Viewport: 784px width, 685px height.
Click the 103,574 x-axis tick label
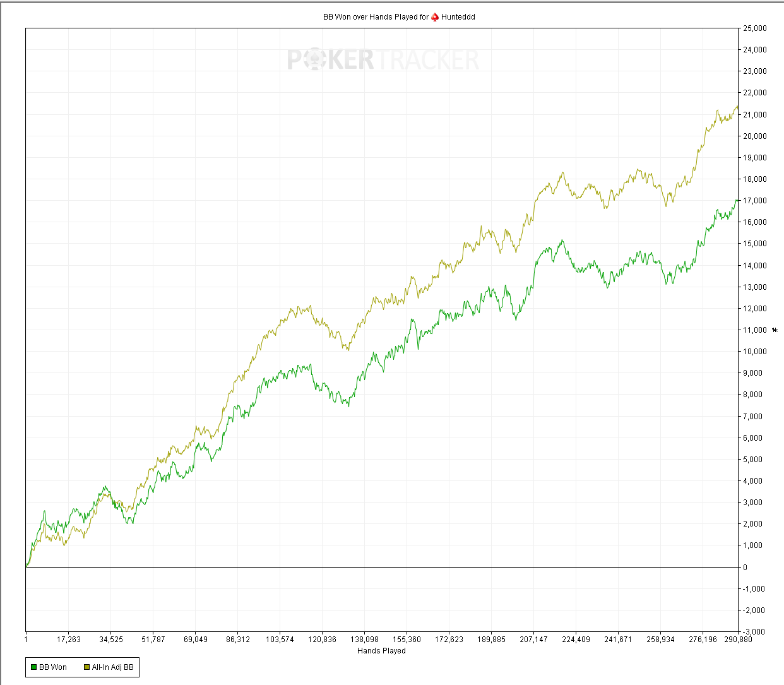coord(280,640)
